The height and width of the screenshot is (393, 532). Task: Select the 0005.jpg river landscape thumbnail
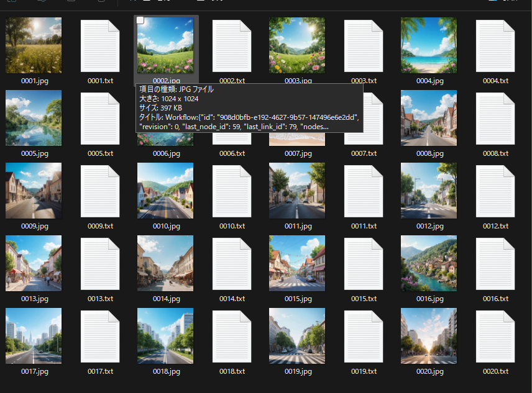coord(34,118)
